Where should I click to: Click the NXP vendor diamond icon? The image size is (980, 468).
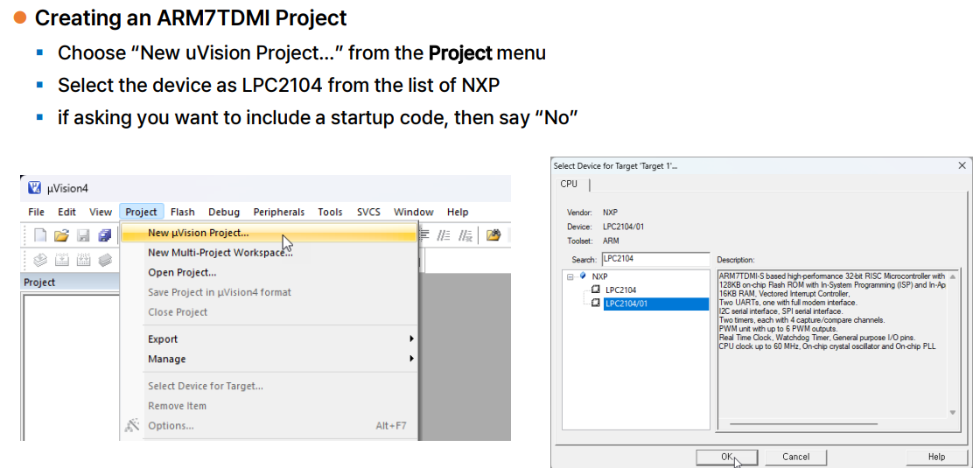pos(583,276)
